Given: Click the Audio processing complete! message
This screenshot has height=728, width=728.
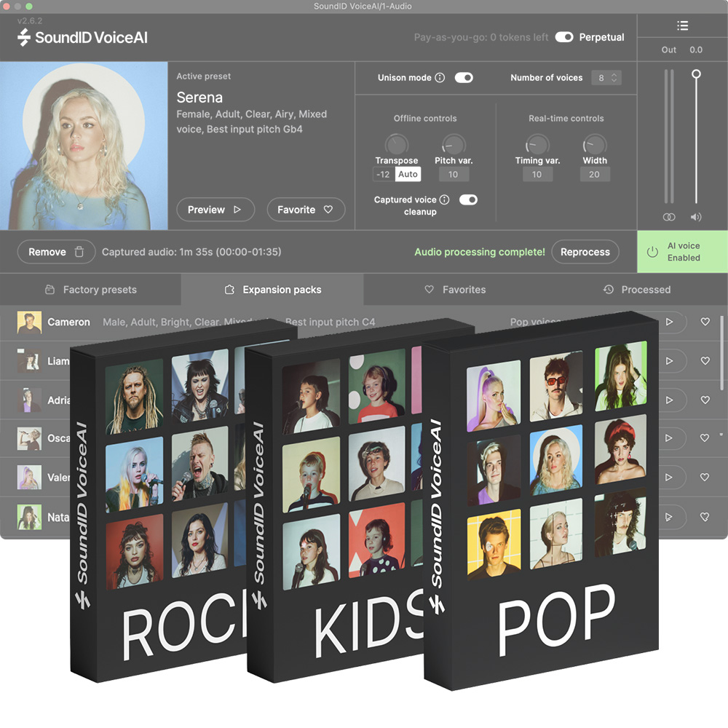Looking at the screenshot, I should pos(480,252).
